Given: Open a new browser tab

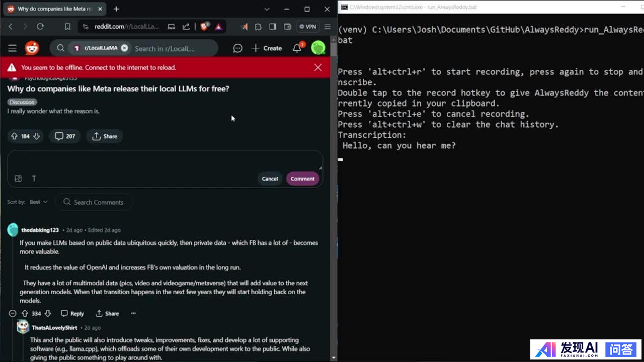Looking at the screenshot, I should (116, 9).
